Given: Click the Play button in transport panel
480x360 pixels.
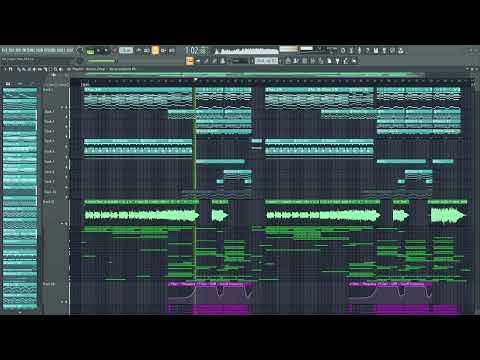Looking at the screenshot, I should click(x=98, y=51).
